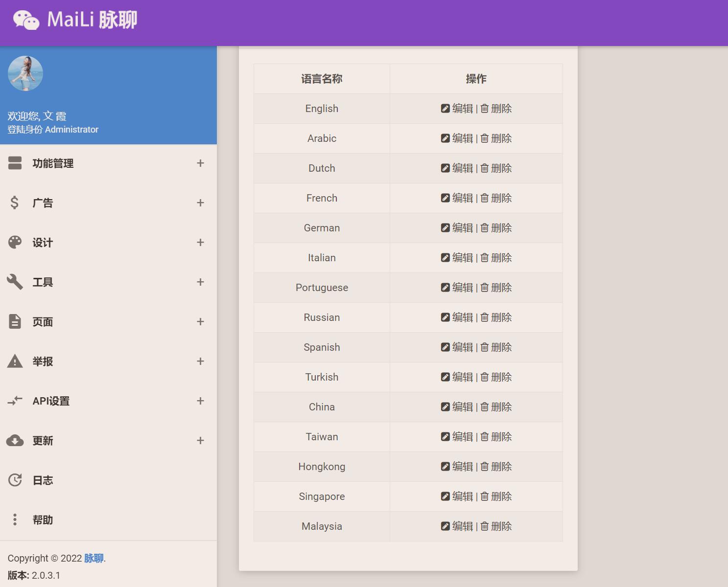The image size is (728, 587).
Task: Click the 功能管理 server icon
Action: [15, 163]
